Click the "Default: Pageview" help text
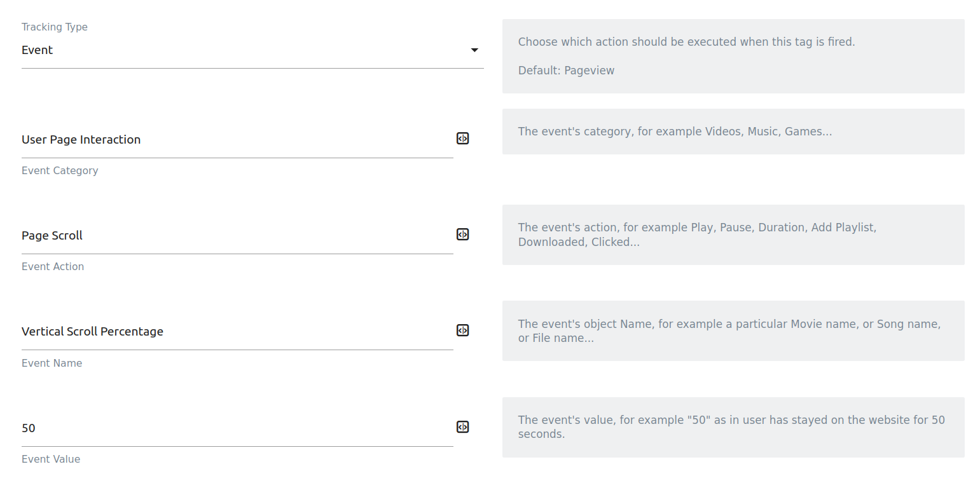This screenshot has height=490, width=980. click(x=566, y=71)
